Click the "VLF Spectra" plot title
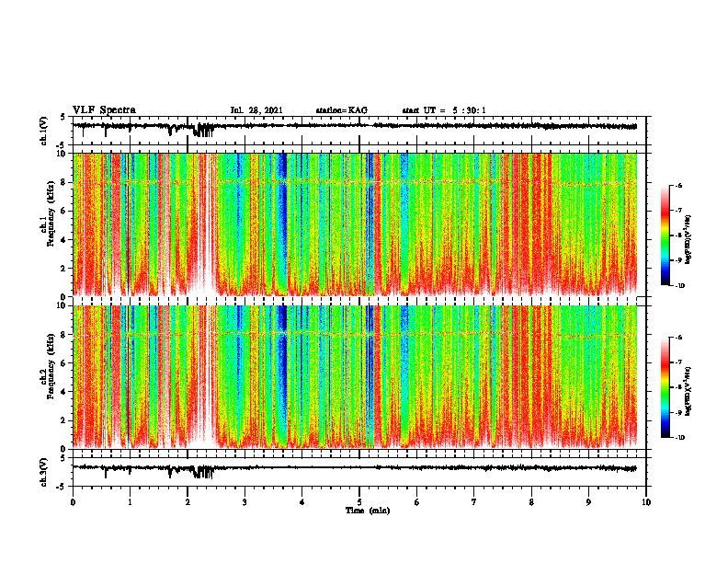 click(104, 110)
